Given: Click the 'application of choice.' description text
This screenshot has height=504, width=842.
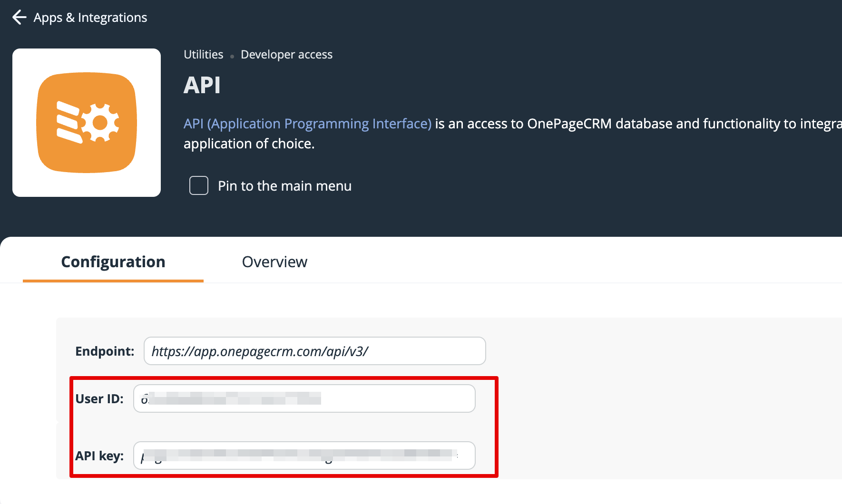Looking at the screenshot, I should (249, 144).
